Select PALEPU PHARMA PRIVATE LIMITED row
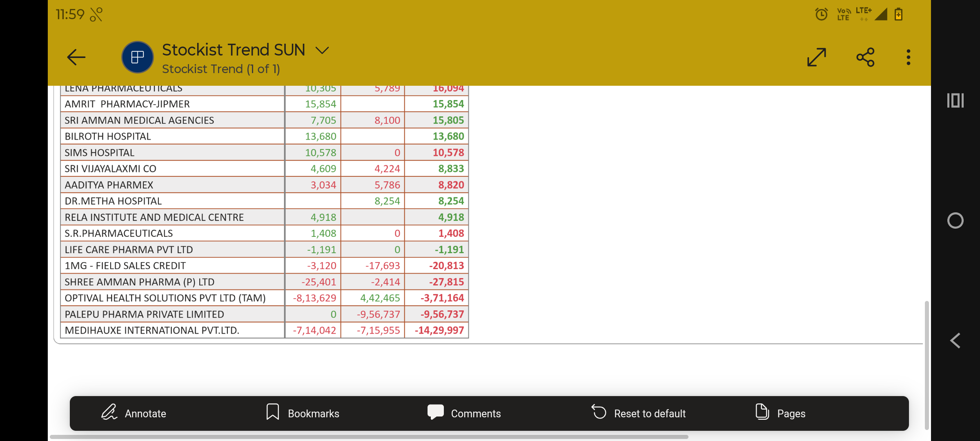 pyautogui.click(x=264, y=314)
